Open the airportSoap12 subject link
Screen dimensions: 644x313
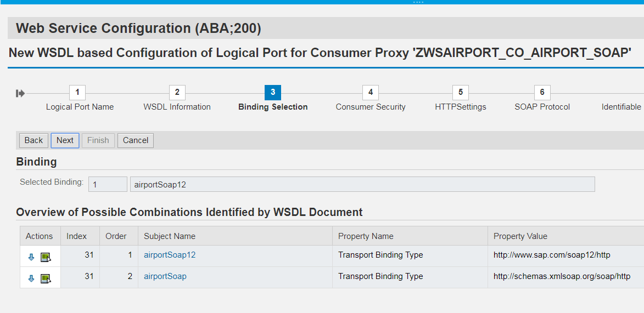170,255
